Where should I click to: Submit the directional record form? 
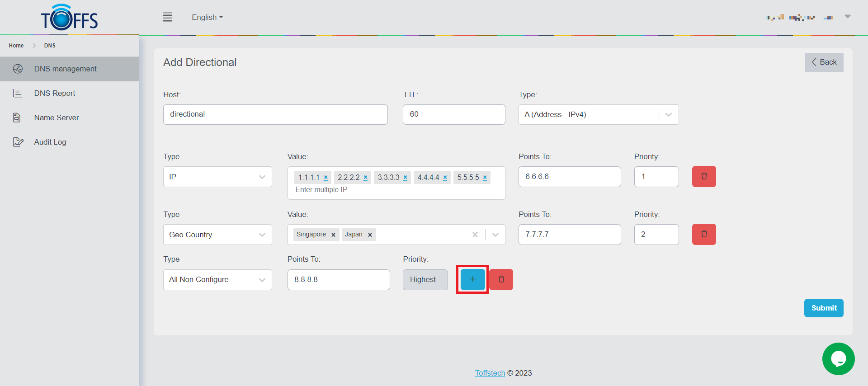823,308
